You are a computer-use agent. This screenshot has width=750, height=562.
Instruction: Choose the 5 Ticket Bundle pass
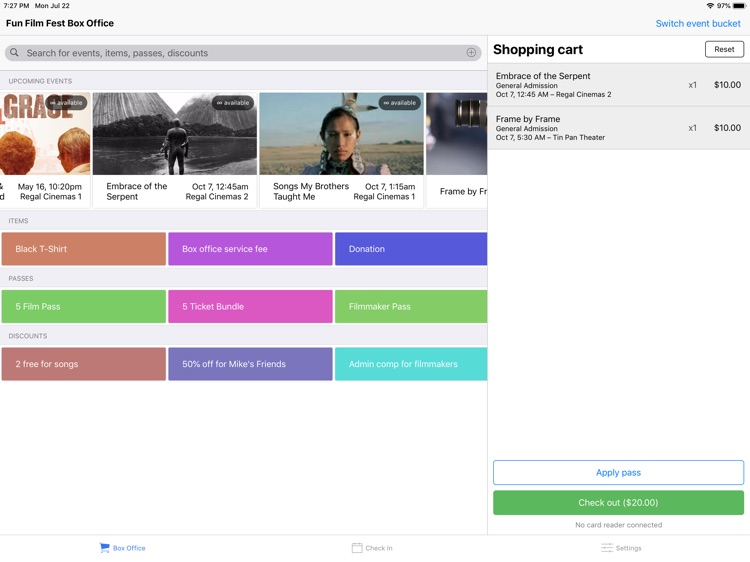250,307
